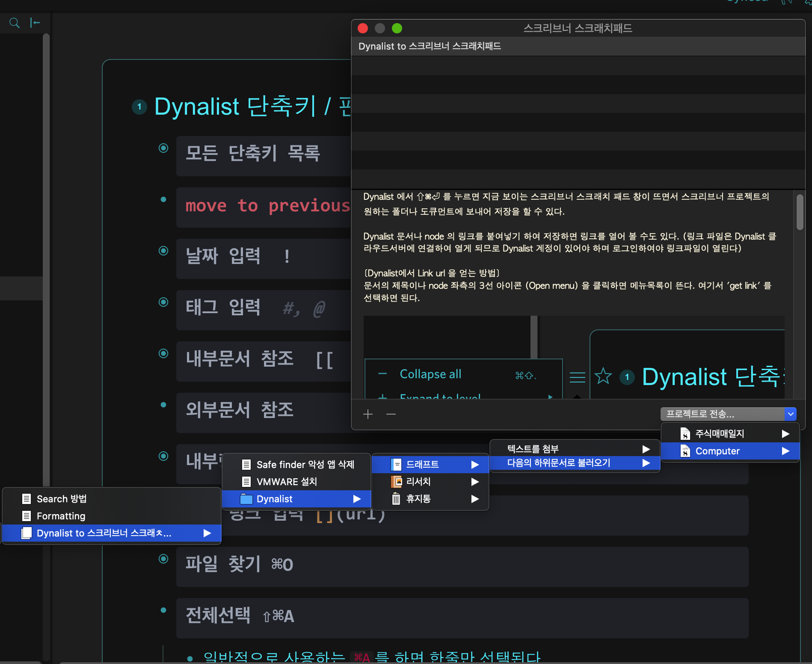Open the three-line menu icon in note image
The height and width of the screenshot is (664, 812).
(x=578, y=377)
